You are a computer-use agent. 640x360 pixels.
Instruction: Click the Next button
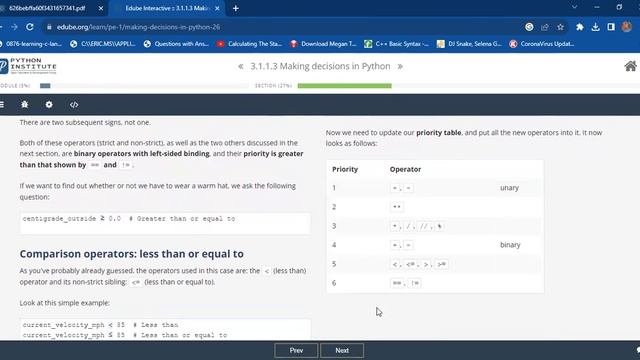pyautogui.click(x=342, y=350)
